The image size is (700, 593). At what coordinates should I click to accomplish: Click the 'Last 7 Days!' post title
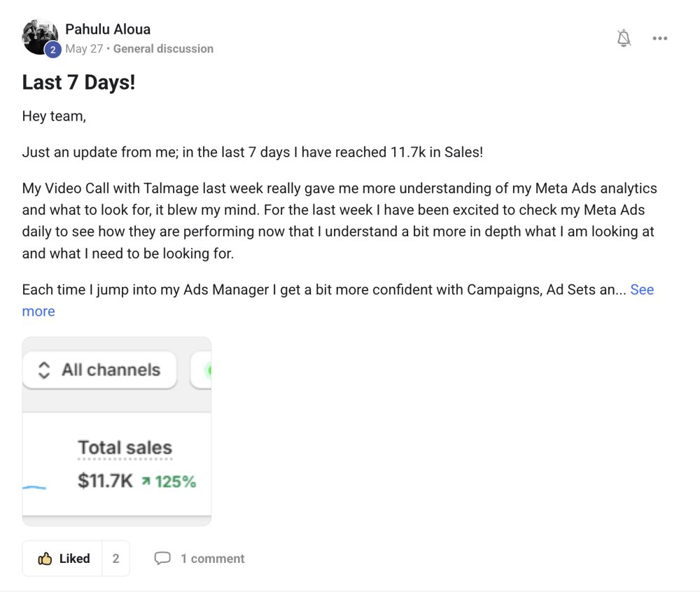click(x=78, y=82)
